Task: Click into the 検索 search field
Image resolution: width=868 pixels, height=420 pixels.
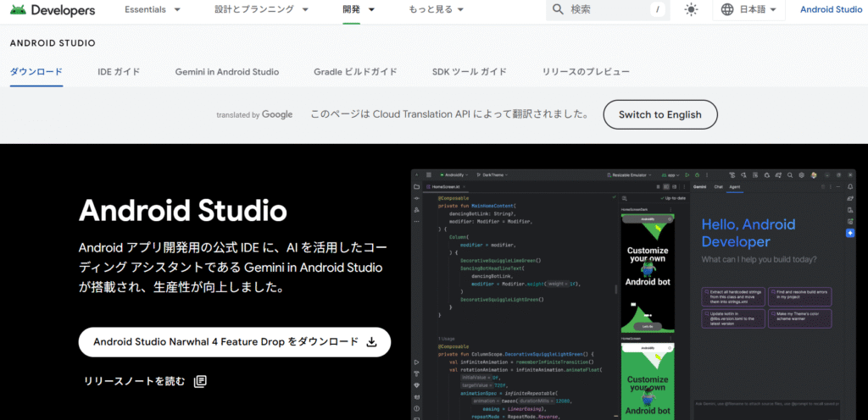Action: (606, 10)
